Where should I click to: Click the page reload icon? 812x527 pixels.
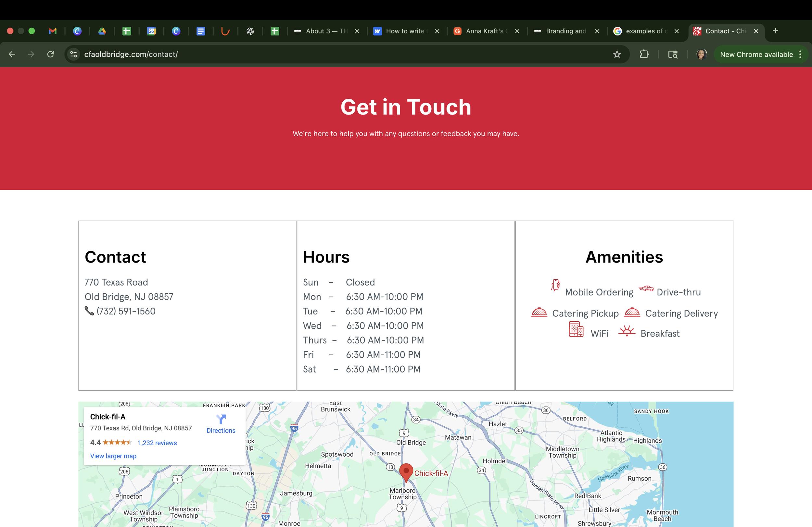(x=50, y=54)
